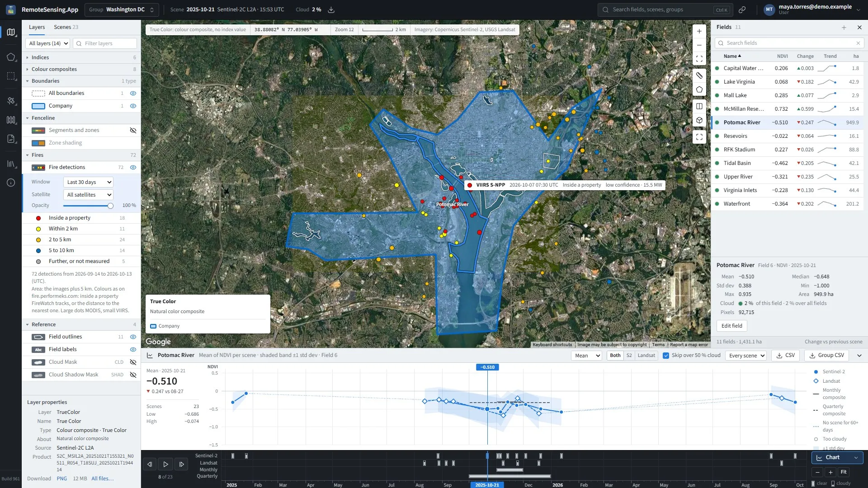Show the Cloud Mask layer
This screenshot has height=488, width=868.
pos(133,362)
